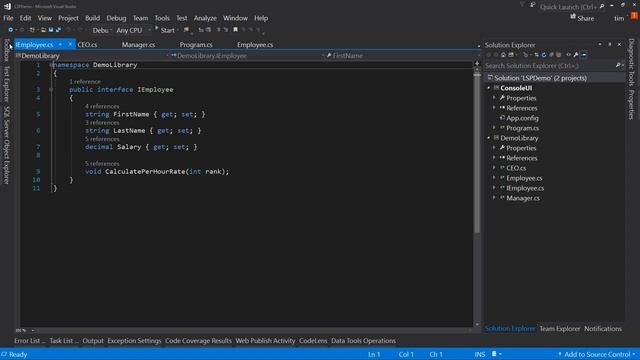640x360 pixels.
Task: Click the '1 reference' CodeLens link
Action: click(84, 82)
